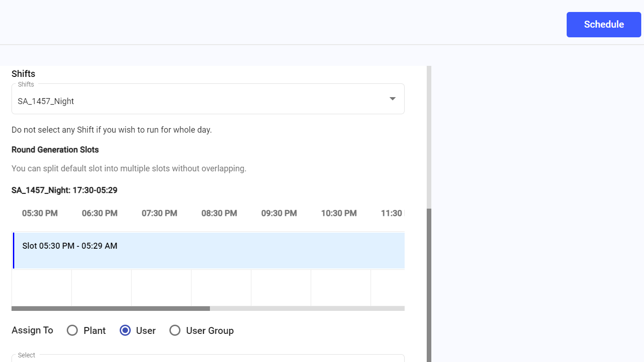Click the 08:30 PM time header
644x362 pixels.
pos(220,213)
